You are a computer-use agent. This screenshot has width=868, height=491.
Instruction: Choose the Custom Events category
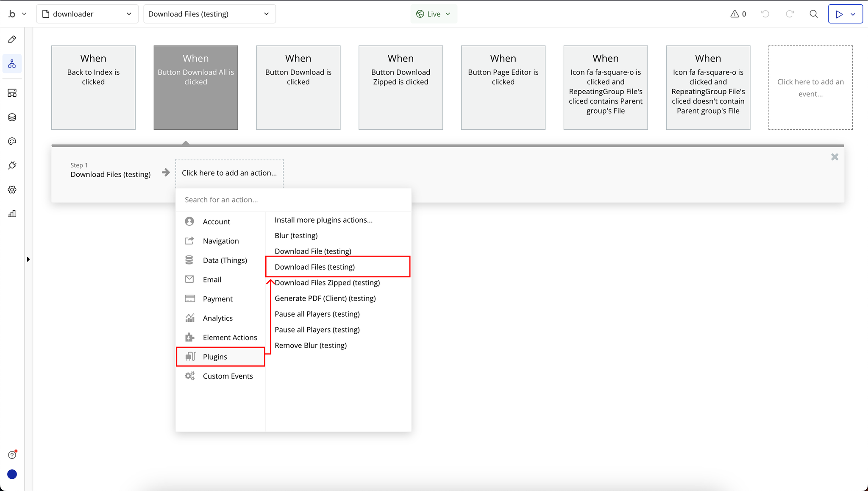point(228,376)
